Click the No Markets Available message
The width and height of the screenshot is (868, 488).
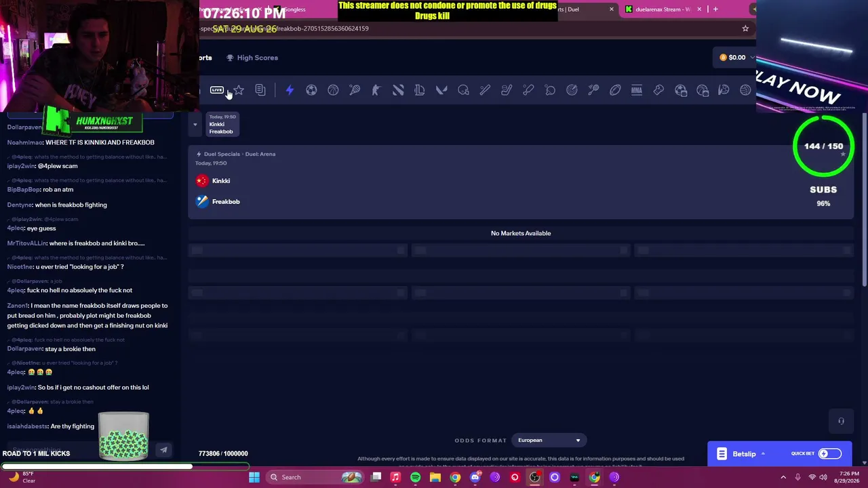coord(521,233)
